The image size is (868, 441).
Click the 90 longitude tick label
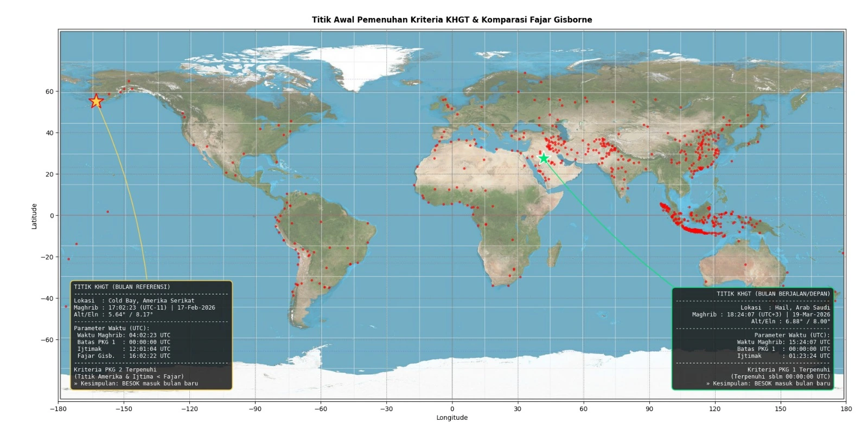(649, 409)
